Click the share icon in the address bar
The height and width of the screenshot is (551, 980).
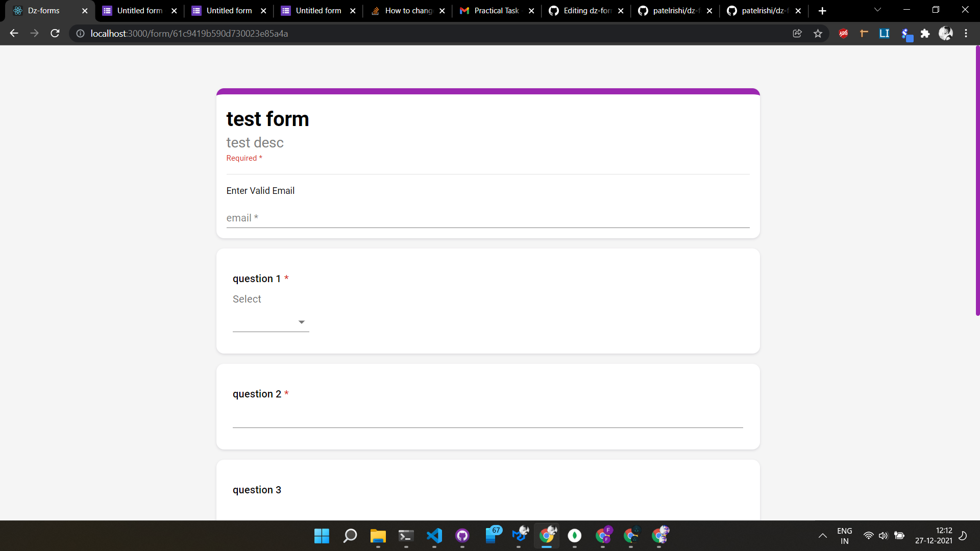click(x=797, y=33)
